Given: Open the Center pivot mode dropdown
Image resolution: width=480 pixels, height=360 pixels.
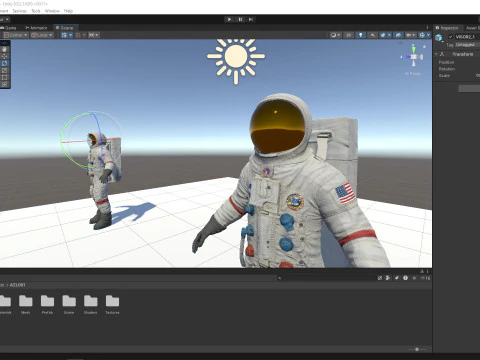Looking at the screenshot, I should tap(16, 35).
